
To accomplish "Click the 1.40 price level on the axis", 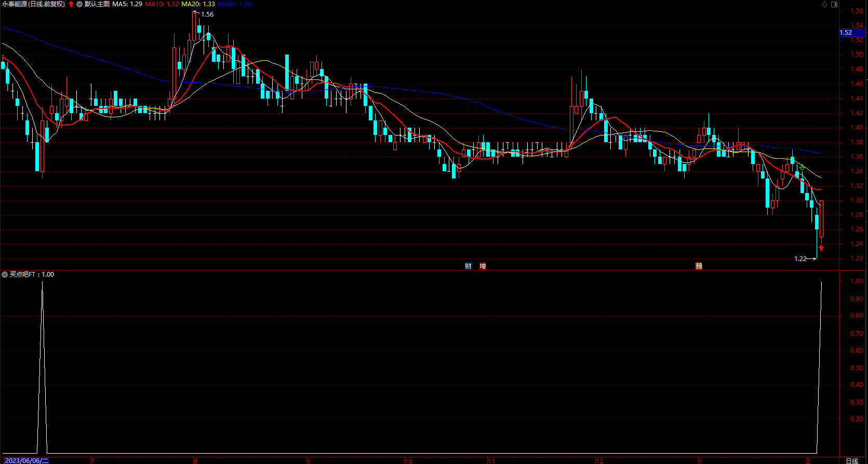I will 857,128.
